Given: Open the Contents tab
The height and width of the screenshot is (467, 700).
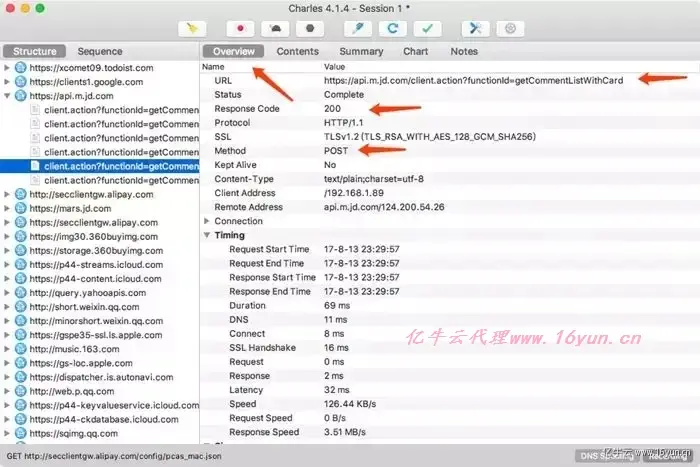Looking at the screenshot, I should 298,51.
